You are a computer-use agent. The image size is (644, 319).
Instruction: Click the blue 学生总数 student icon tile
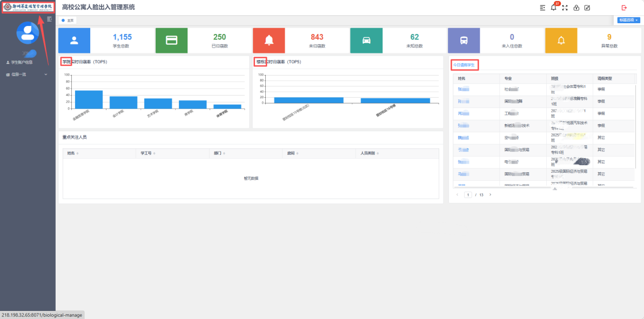click(x=74, y=40)
